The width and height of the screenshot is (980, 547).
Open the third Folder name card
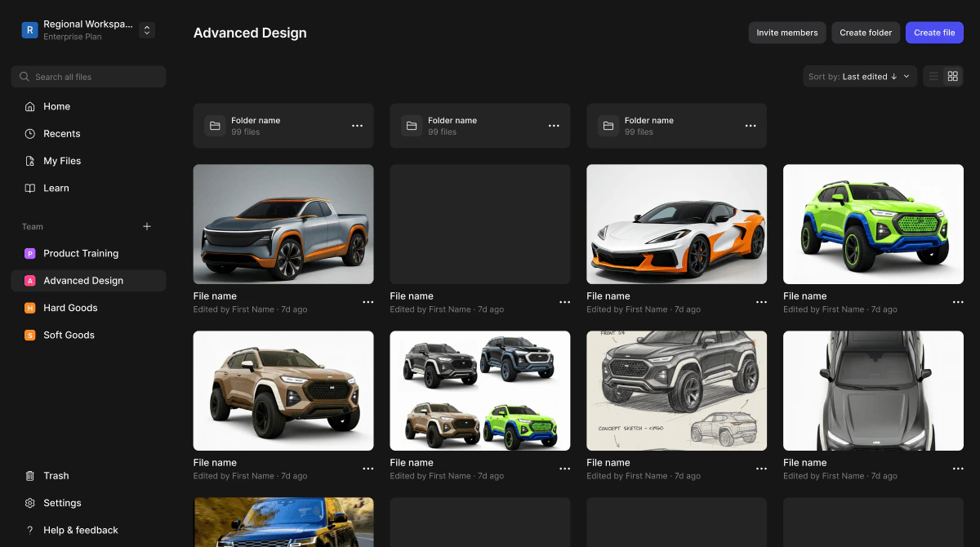[x=677, y=126]
